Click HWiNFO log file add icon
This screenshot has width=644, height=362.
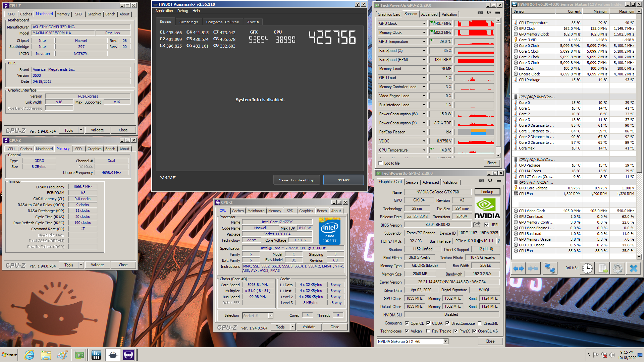coord(603,268)
